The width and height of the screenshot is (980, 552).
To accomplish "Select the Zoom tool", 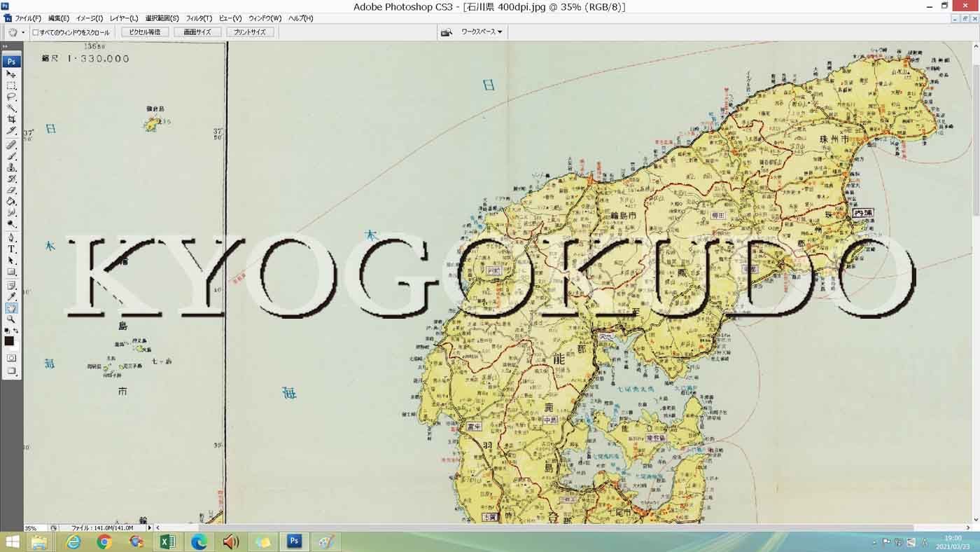I will pyautogui.click(x=11, y=319).
